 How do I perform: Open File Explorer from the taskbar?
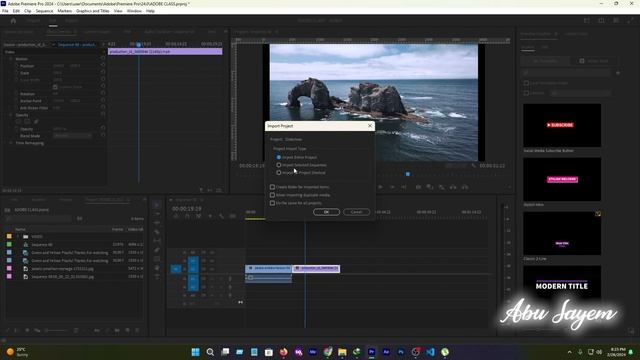pyautogui.click(x=342, y=352)
